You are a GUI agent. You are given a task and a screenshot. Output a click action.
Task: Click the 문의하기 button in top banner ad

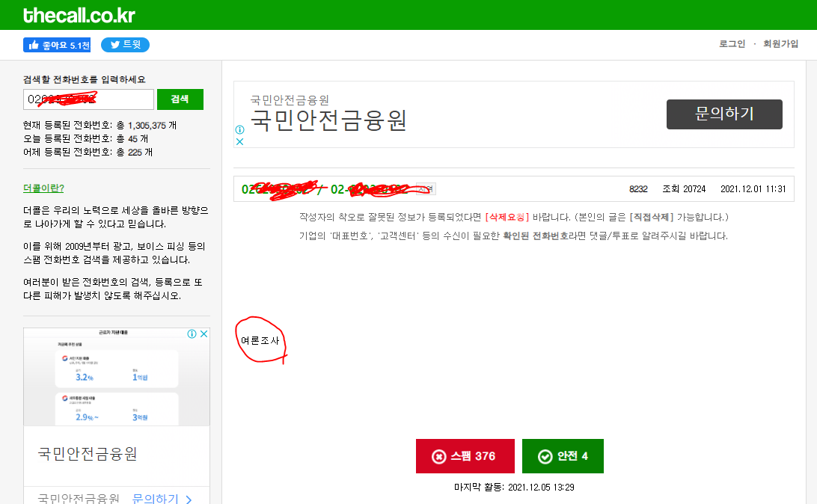point(724,114)
